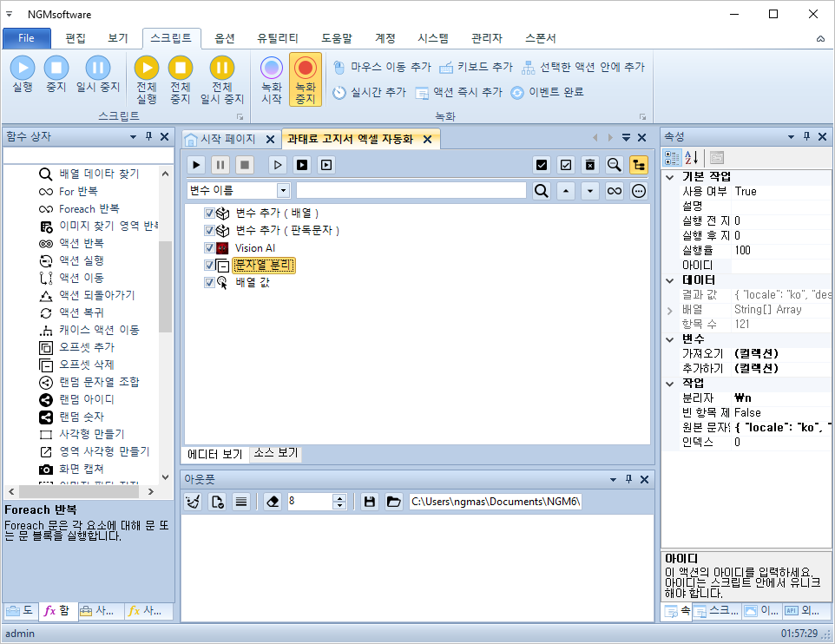Collapse the 변수 property group

pyautogui.click(x=670, y=339)
